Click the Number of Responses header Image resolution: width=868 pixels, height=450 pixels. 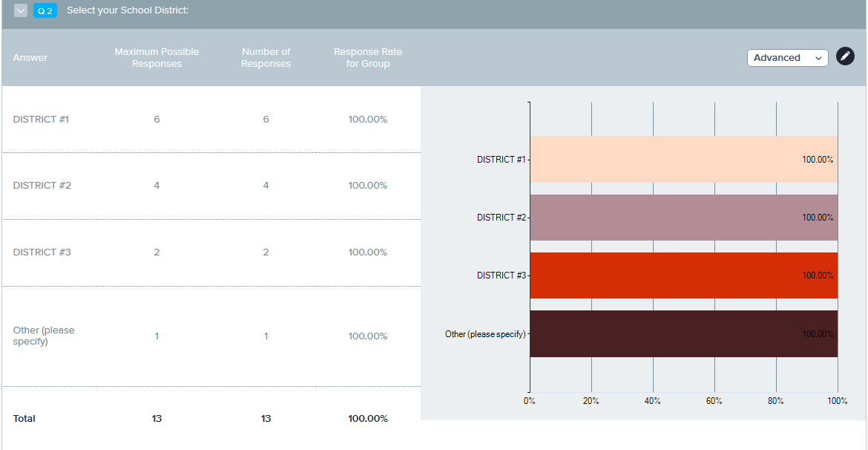click(266, 58)
